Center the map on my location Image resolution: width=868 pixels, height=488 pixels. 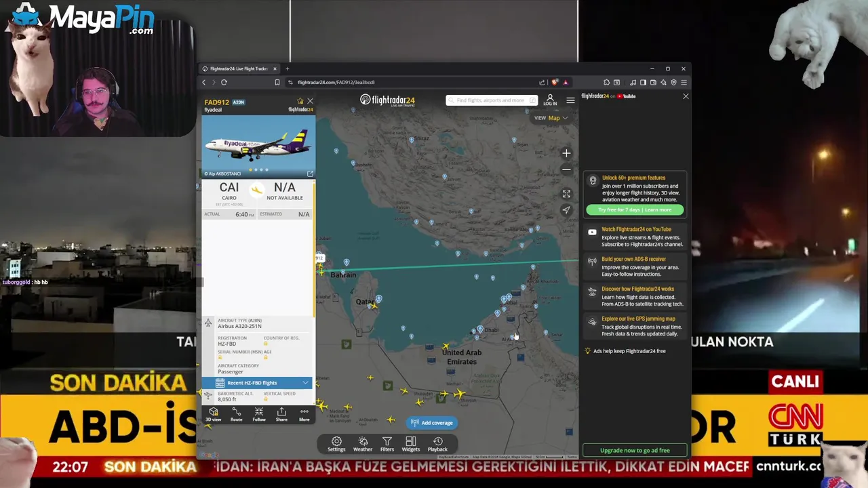click(x=566, y=210)
